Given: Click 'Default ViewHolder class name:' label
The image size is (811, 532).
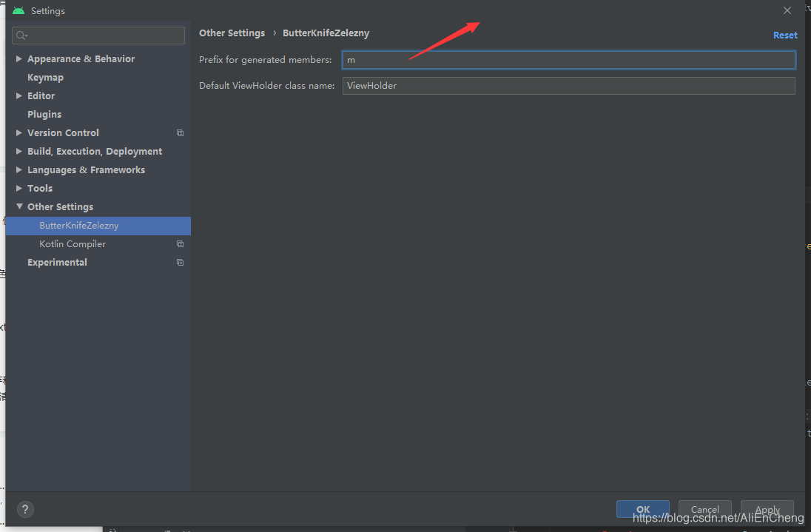Looking at the screenshot, I should click(267, 86).
